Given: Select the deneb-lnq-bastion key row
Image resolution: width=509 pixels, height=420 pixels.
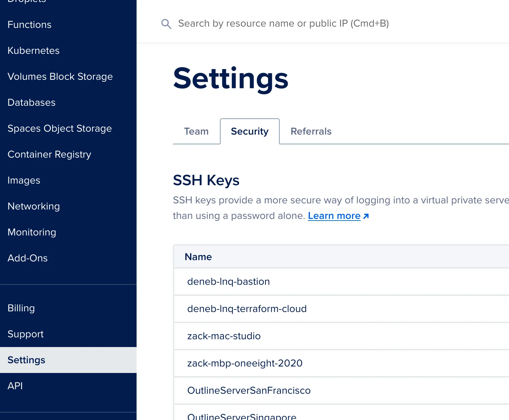Looking at the screenshot, I should 341,282.
